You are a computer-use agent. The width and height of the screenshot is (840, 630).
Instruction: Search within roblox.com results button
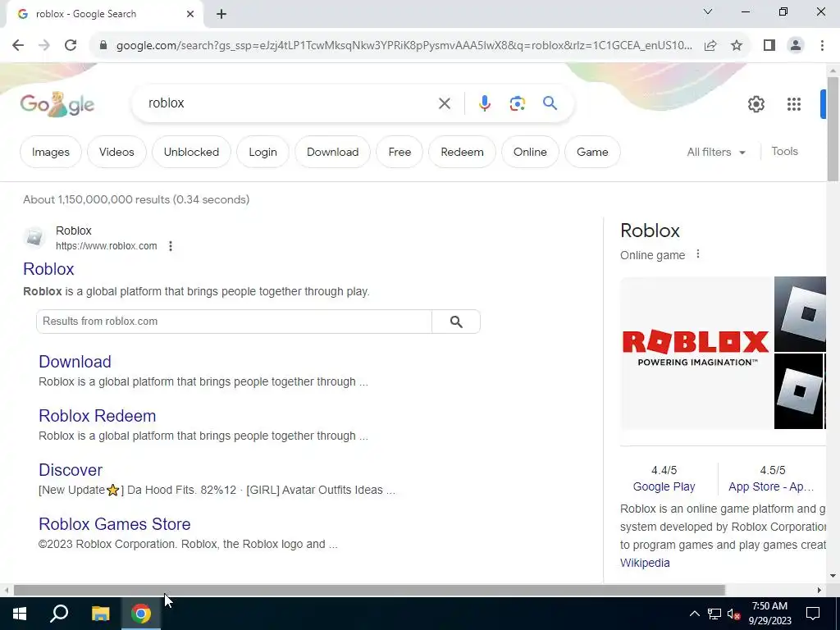pos(456,322)
